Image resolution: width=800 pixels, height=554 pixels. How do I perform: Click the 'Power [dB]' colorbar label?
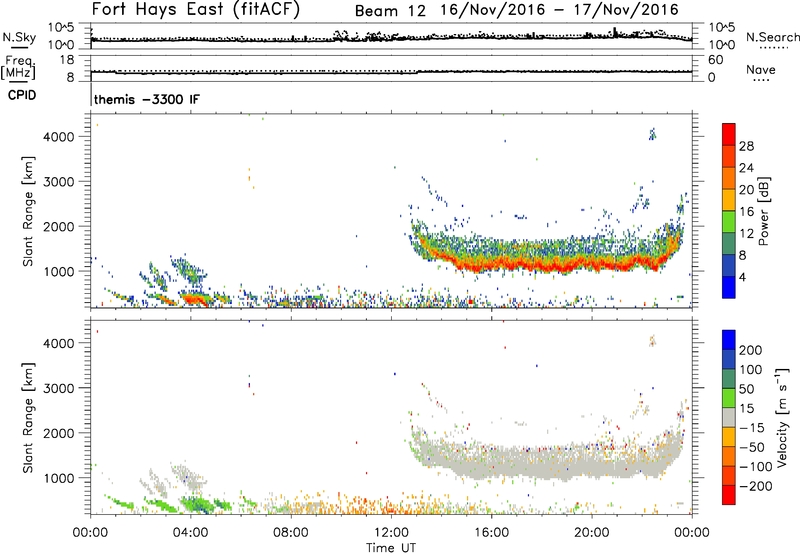(764, 211)
